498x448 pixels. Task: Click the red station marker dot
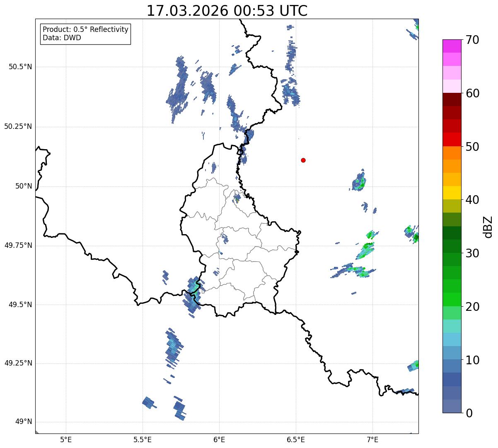point(303,160)
